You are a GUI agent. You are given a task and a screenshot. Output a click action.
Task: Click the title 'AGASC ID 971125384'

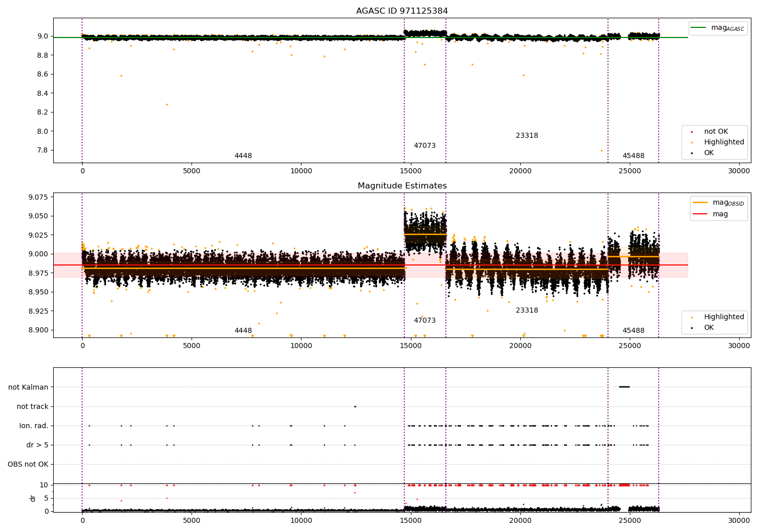[x=402, y=11]
